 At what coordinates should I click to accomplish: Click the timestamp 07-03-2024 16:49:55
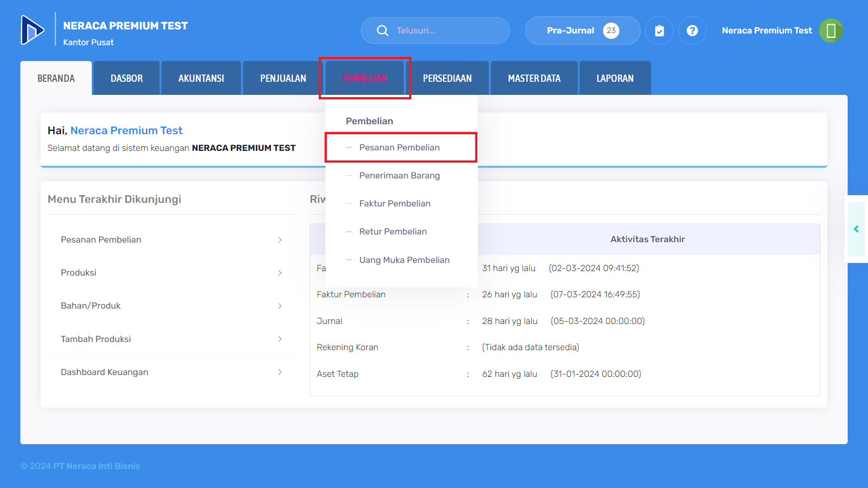tap(595, 294)
